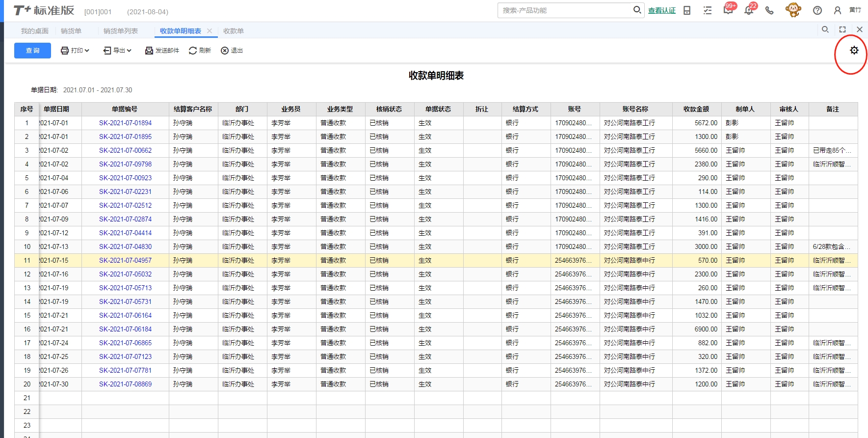Click the tab bar search icon
868x438 pixels.
click(x=825, y=29)
